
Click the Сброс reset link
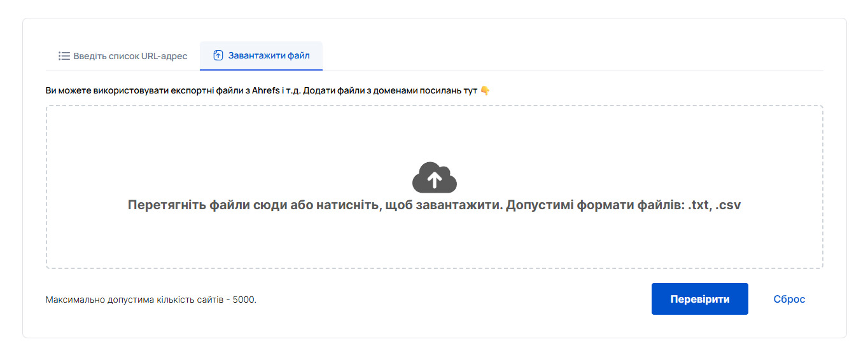click(789, 299)
